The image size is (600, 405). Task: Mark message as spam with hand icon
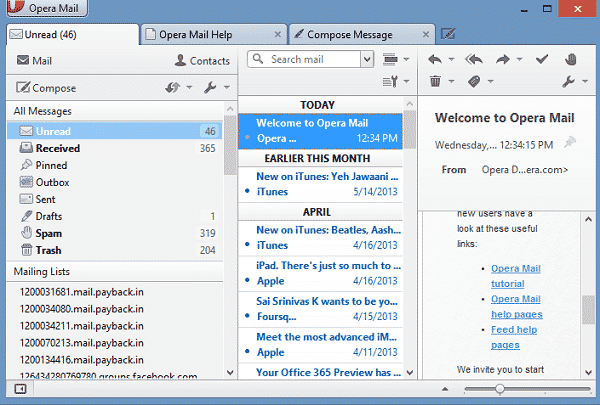(x=571, y=59)
